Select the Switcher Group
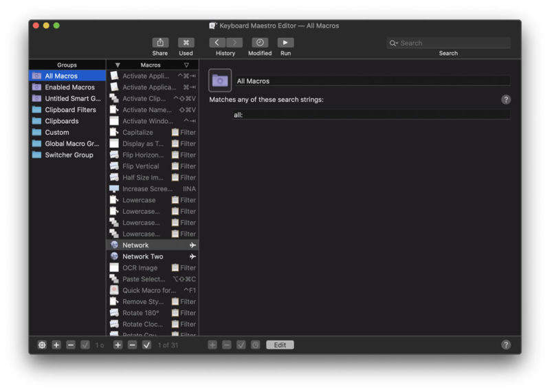The image size is (550, 392). point(67,155)
